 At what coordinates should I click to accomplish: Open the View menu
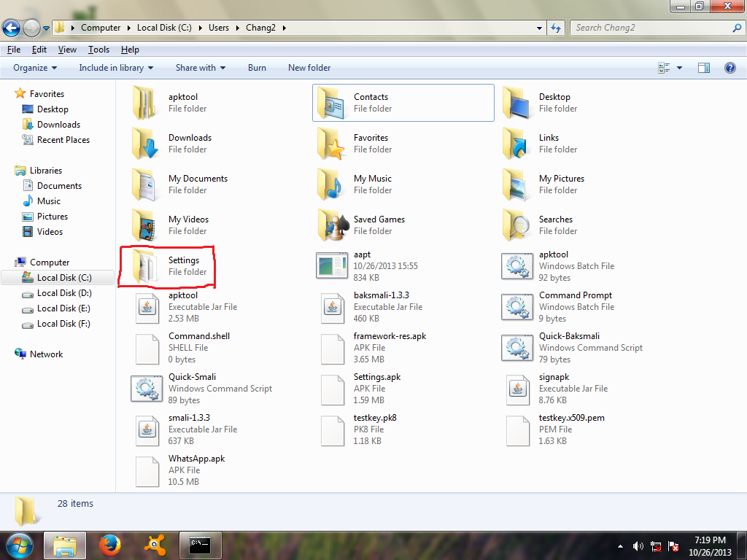tap(67, 50)
